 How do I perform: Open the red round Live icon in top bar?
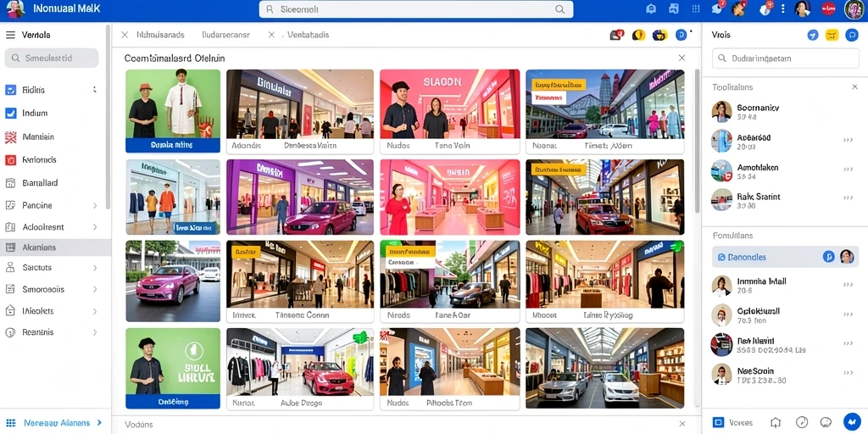(828, 8)
